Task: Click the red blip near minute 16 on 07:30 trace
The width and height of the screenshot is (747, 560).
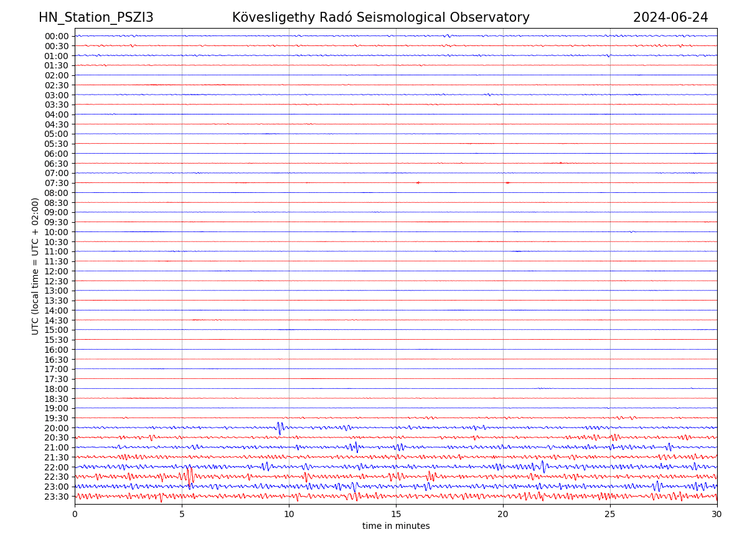Action: (418, 182)
